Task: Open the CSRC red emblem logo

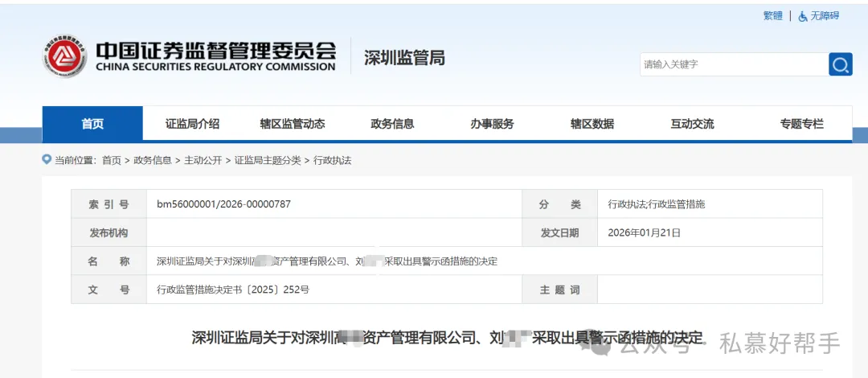Action: tap(64, 56)
